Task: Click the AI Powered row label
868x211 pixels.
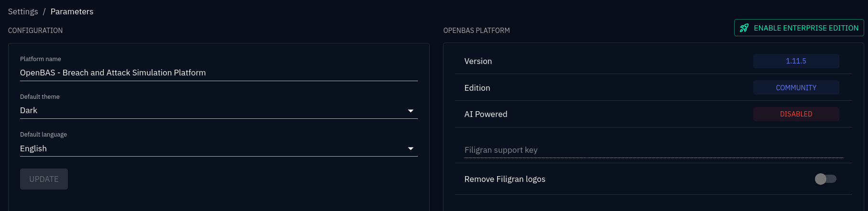Action: tap(486, 114)
